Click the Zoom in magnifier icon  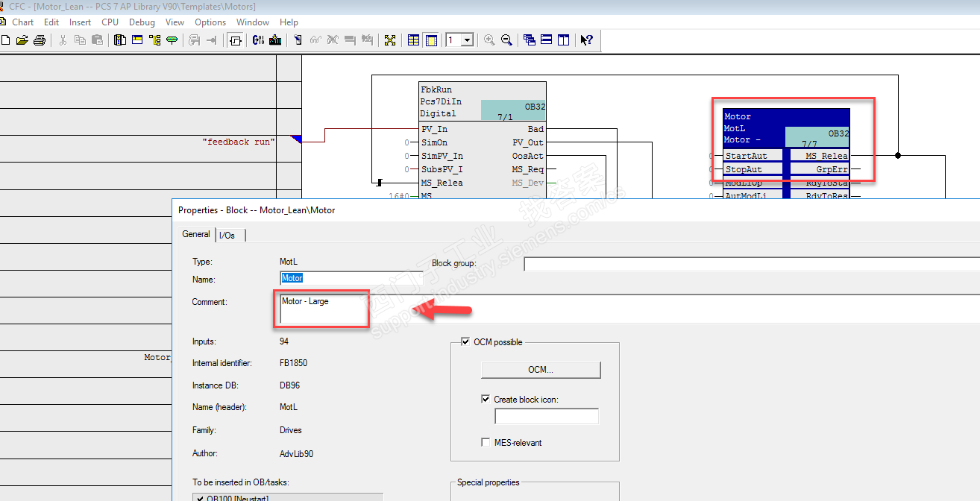[x=489, y=40]
